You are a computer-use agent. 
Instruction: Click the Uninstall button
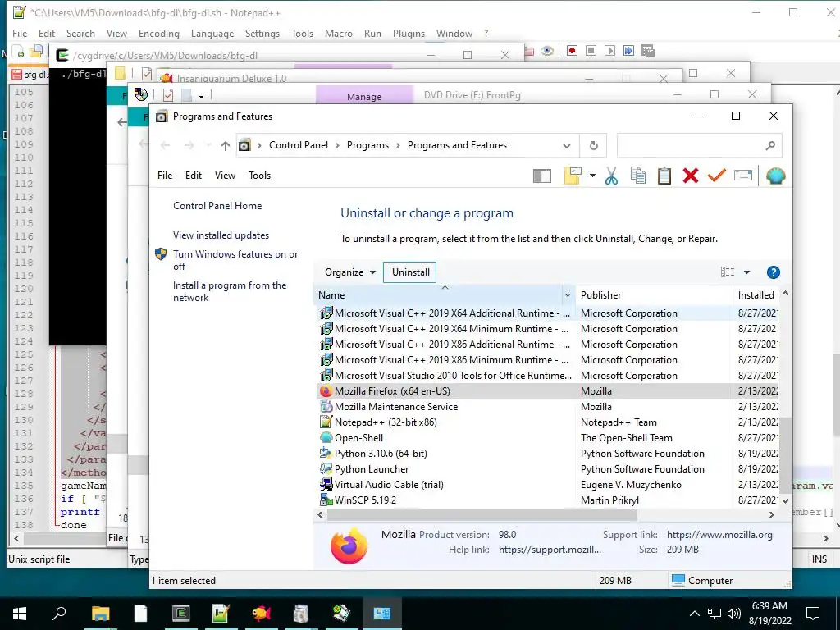[410, 272]
